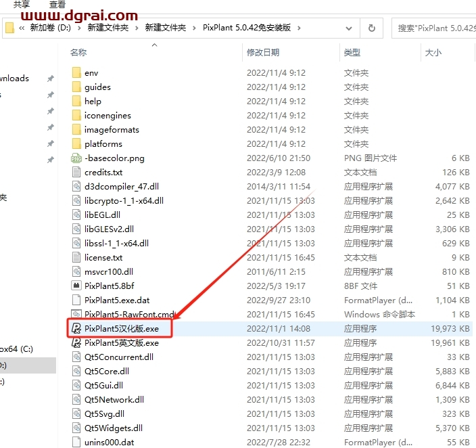Select the Qt5Svg.dll file icon
This screenshot has width=476, height=448.
coord(76,414)
